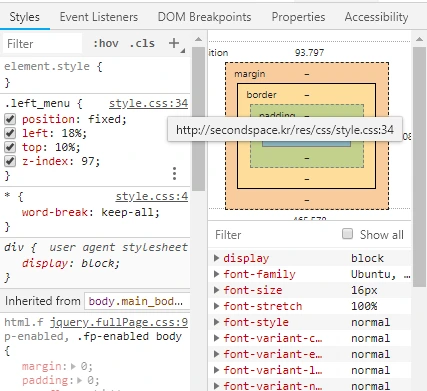Screen dimensions: 427x391
Task: Click Computed pane scroll up arrow
Action: coord(419,39)
